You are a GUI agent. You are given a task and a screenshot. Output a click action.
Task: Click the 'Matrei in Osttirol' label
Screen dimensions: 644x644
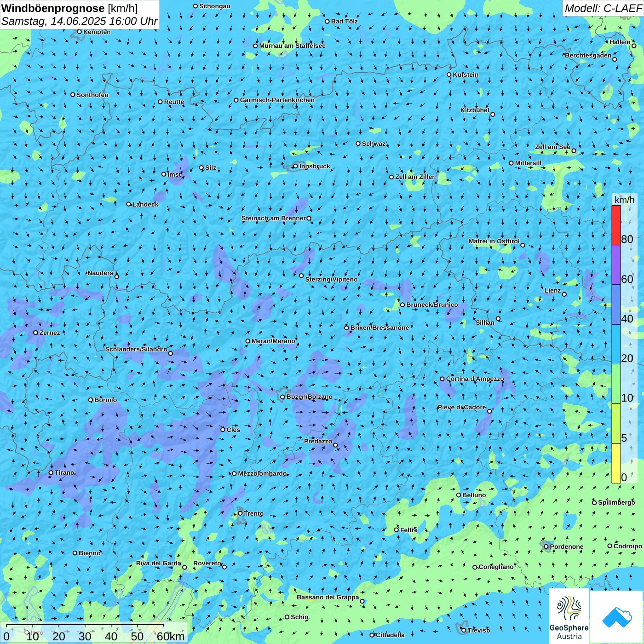point(494,241)
